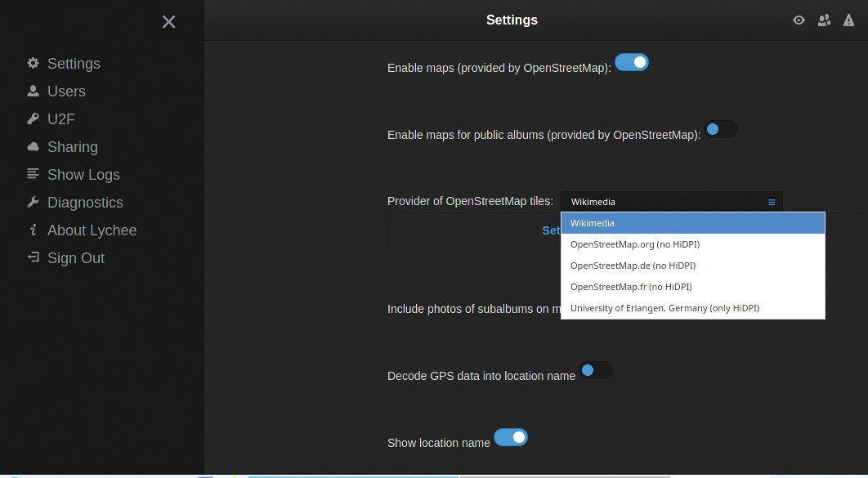
Task: Open the Sharing section
Action: click(x=73, y=146)
